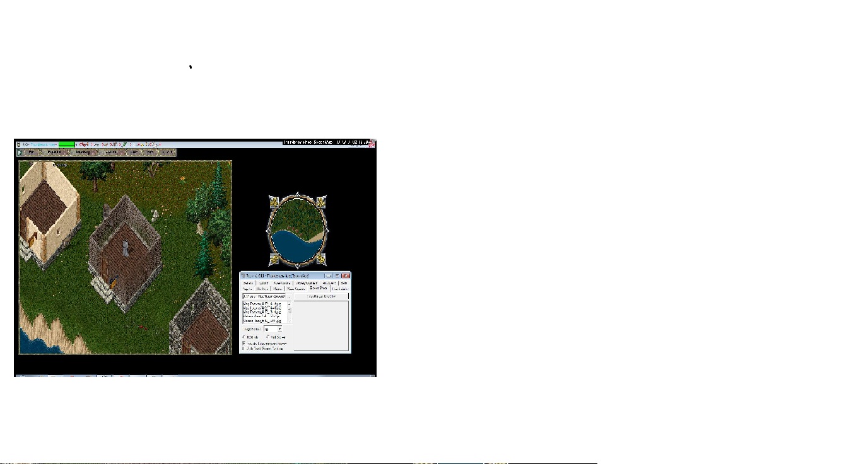868x469 pixels.
Task: Switch to the Hot Keys tab in Razor
Action: [262, 289]
